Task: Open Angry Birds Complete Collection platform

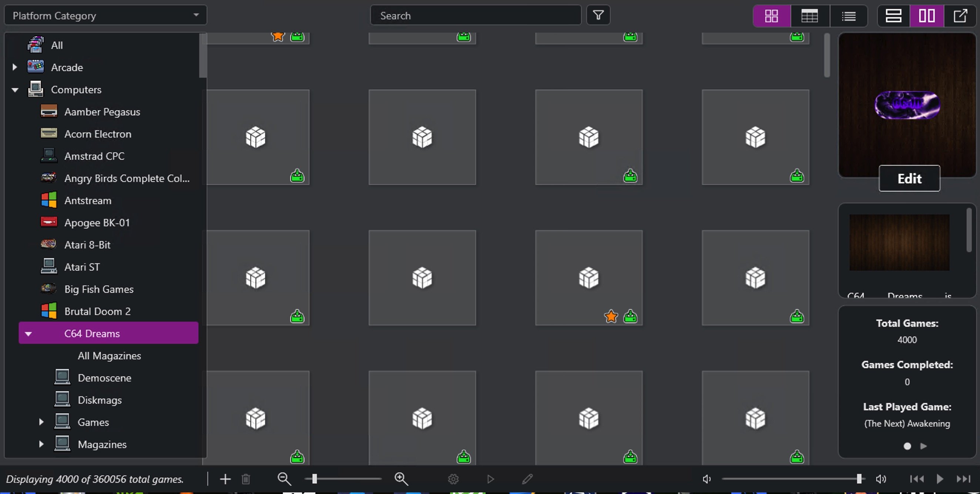Action: pos(127,178)
